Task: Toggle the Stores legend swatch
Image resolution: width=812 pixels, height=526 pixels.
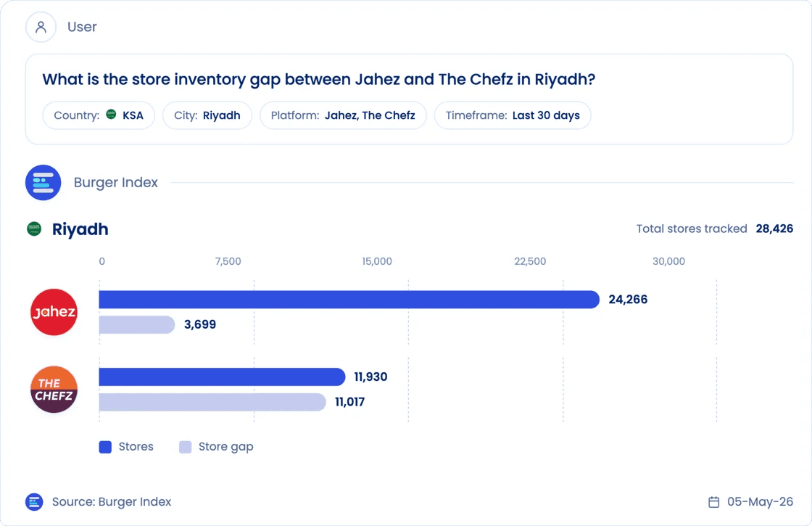Action: (x=105, y=447)
